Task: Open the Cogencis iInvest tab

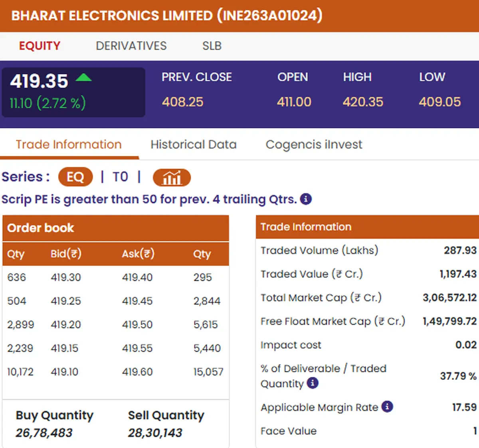Action: pyautogui.click(x=314, y=144)
